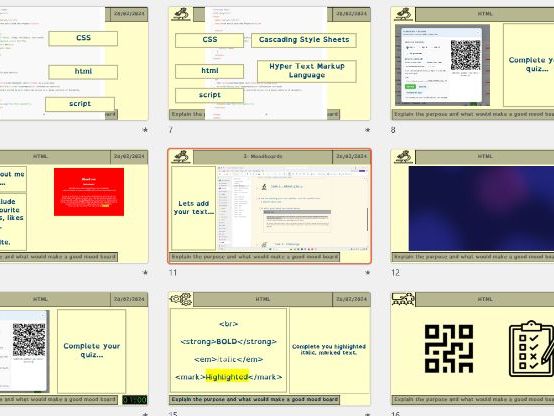Select the slide with the timer and quiz QR
The image size is (554, 416).
(74, 349)
